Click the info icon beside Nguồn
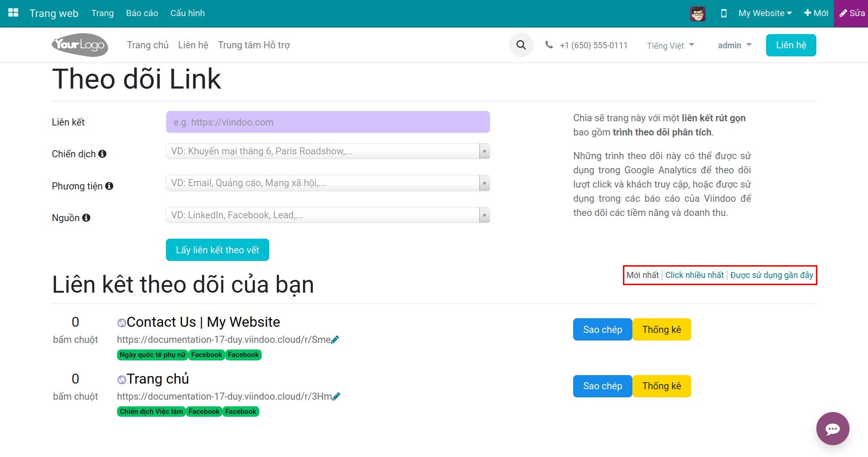Screen dimensions: 868x457 [86, 218]
